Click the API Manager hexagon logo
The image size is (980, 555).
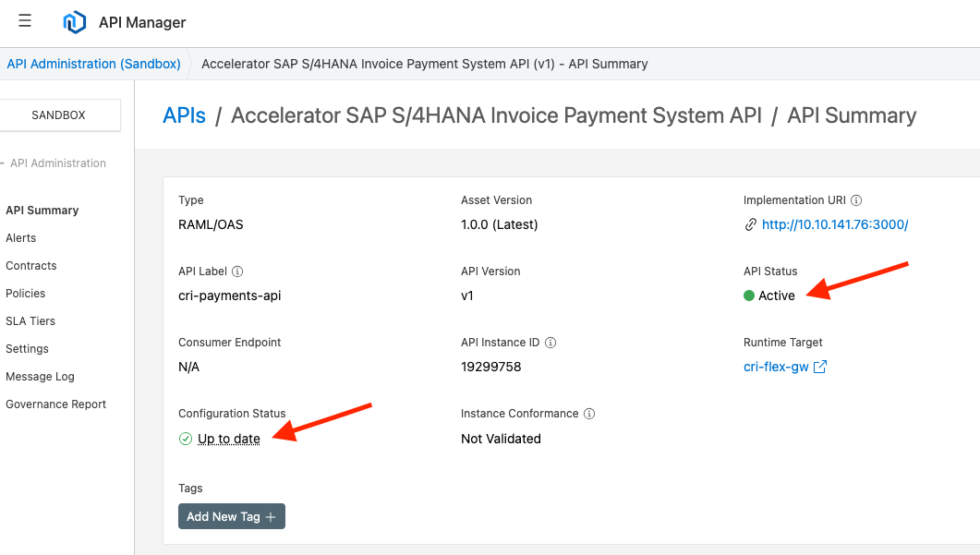pos(75,22)
